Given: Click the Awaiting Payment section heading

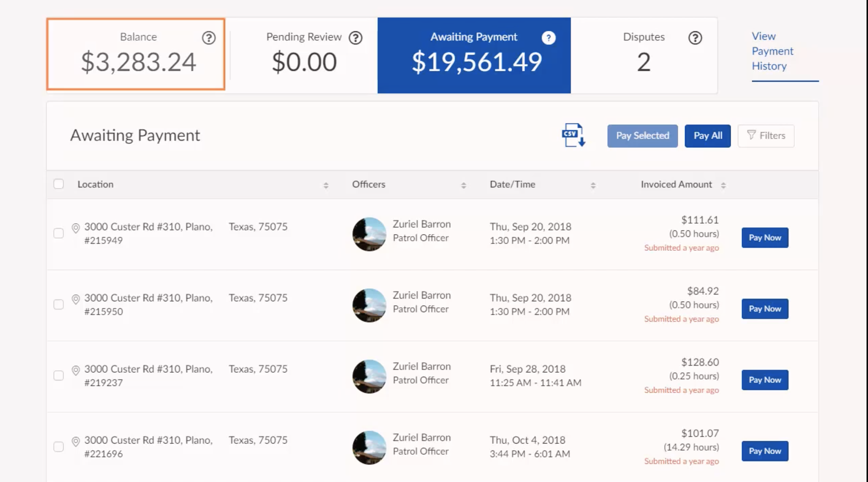Looking at the screenshot, I should click(x=135, y=135).
